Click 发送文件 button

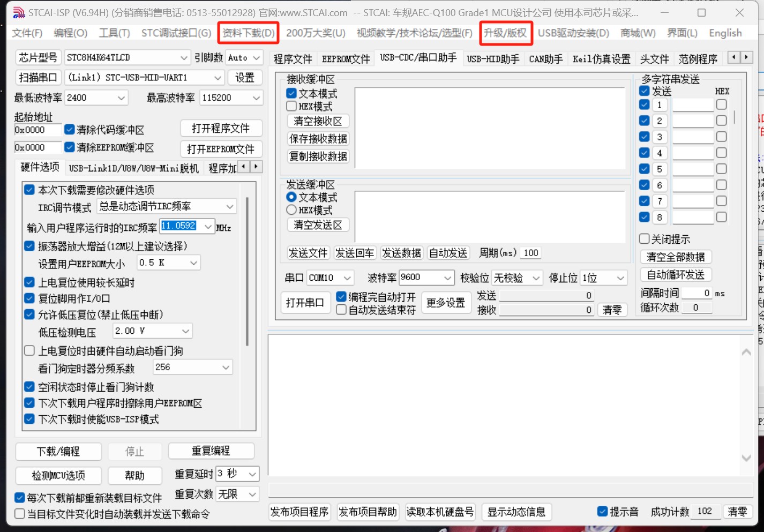[308, 253]
